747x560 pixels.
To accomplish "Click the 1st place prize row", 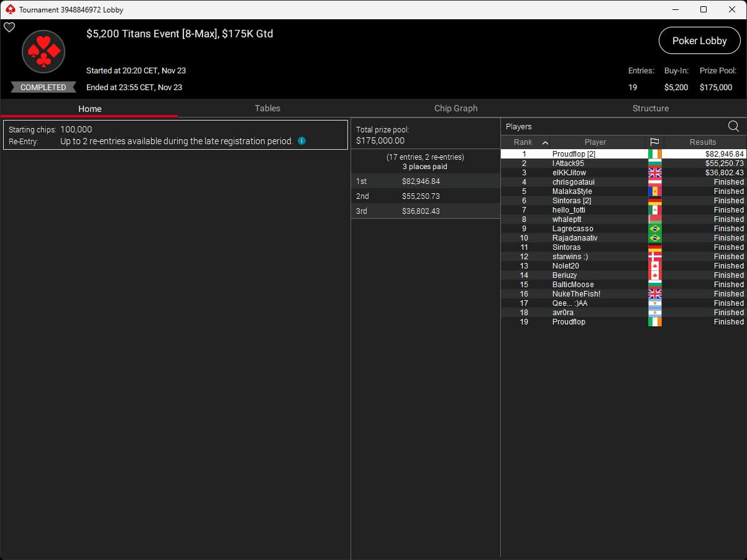I will coord(425,181).
